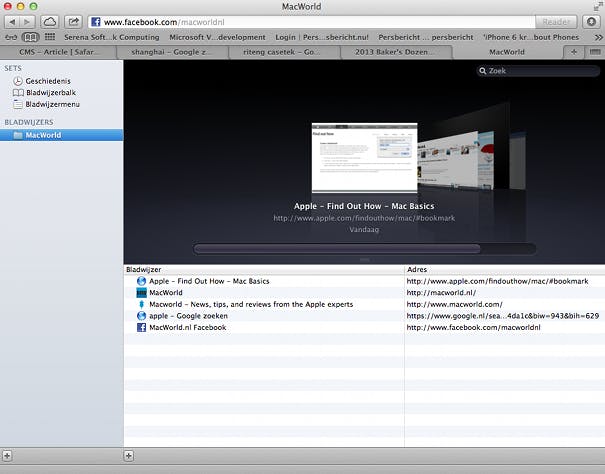Click the Top Sites grid icon
This screenshot has width=605, height=474.
tap(49, 37)
